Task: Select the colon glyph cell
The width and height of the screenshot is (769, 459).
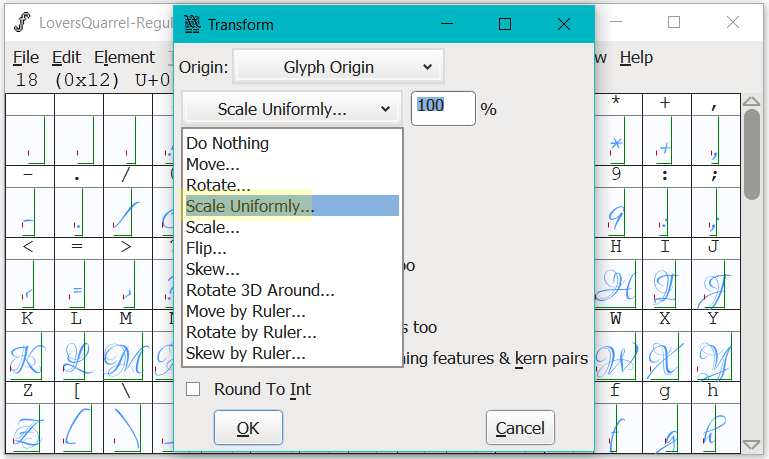Action: click(666, 212)
